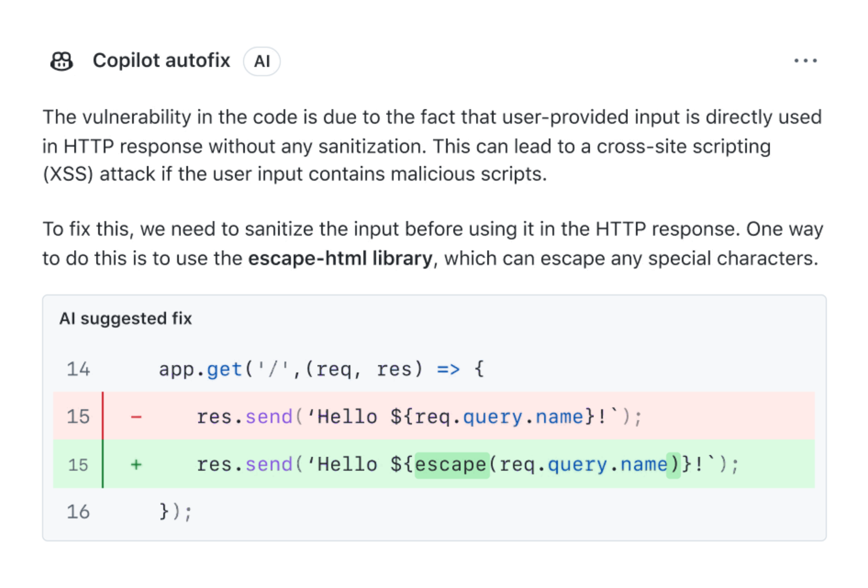868x588 pixels.
Task: Click the 'Copilot autofix' heading
Action: [161, 60]
